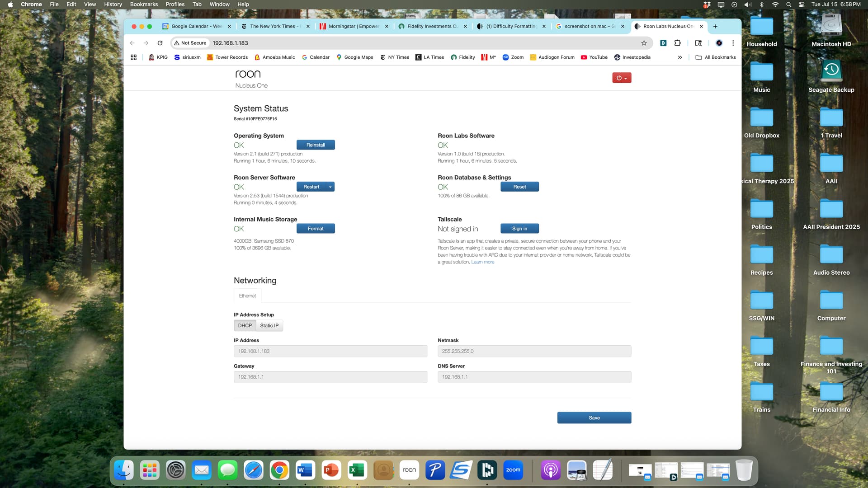Go back in Chrome history
This screenshot has height=488, width=868.
point(132,43)
